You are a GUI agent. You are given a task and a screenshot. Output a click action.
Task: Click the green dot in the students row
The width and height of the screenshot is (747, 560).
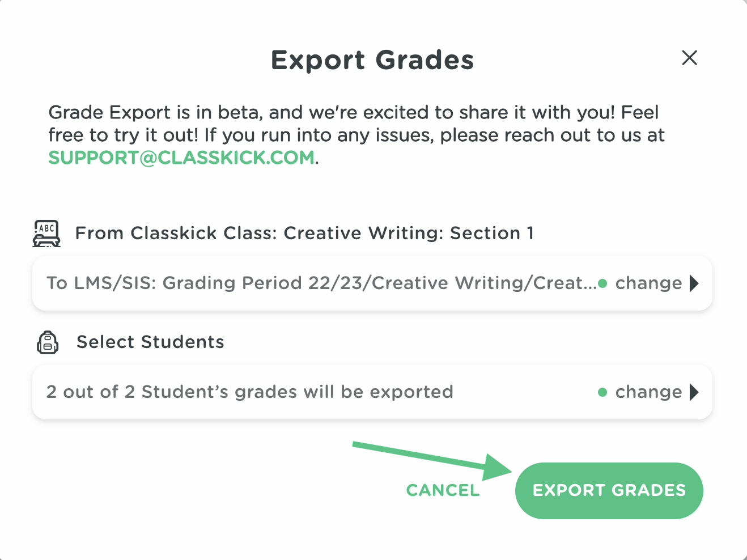coord(602,392)
